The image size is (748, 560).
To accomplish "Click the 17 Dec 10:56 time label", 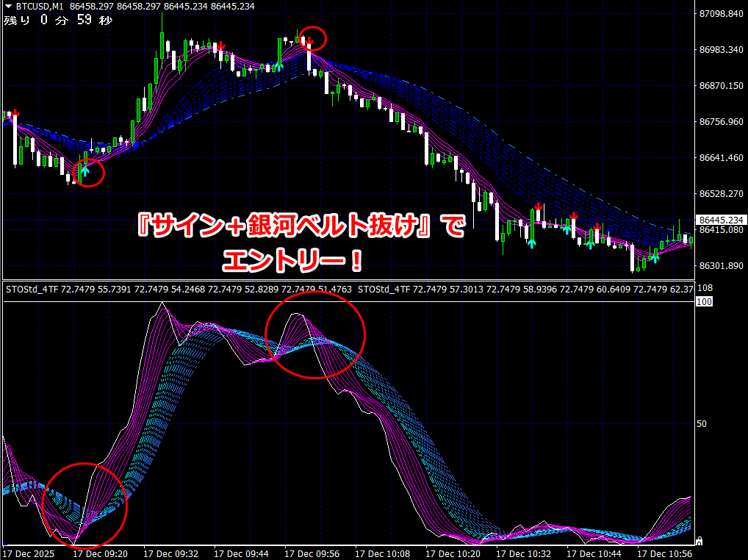I will click(x=665, y=554).
